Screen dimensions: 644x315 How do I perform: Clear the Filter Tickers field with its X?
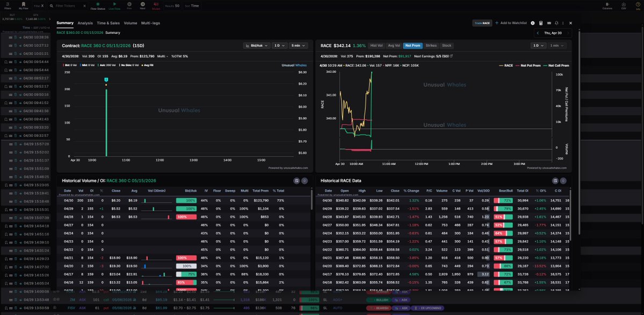pos(84,6)
